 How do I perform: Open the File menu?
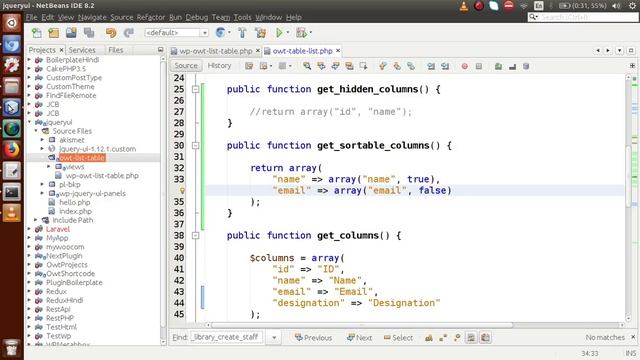point(31,17)
